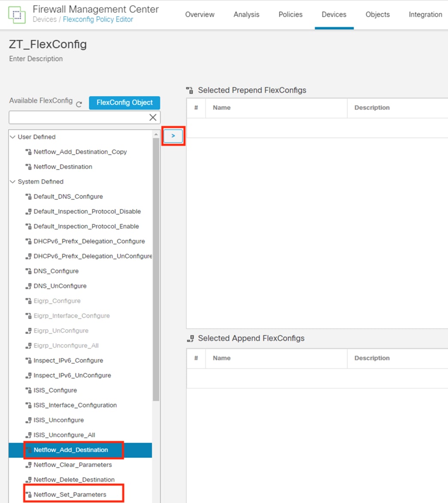Click the icon beside ISIS_Configure
The height and width of the screenshot is (503, 448).
(x=29, y=391)
